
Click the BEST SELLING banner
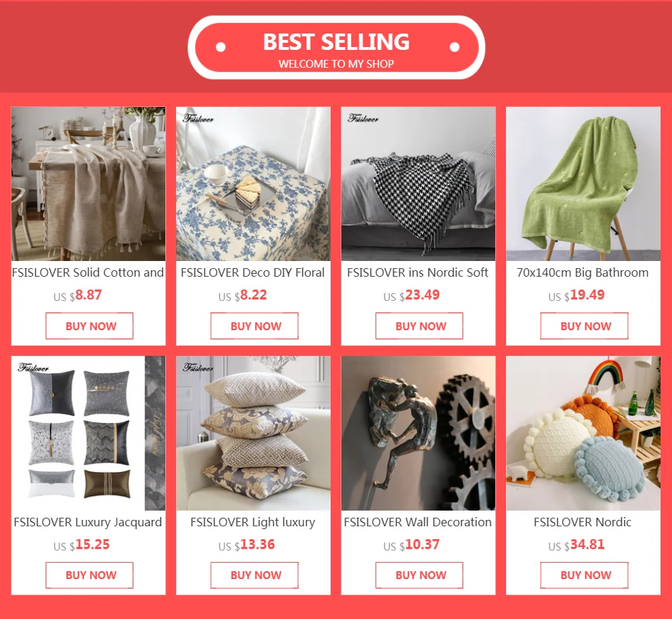(336, 48)
